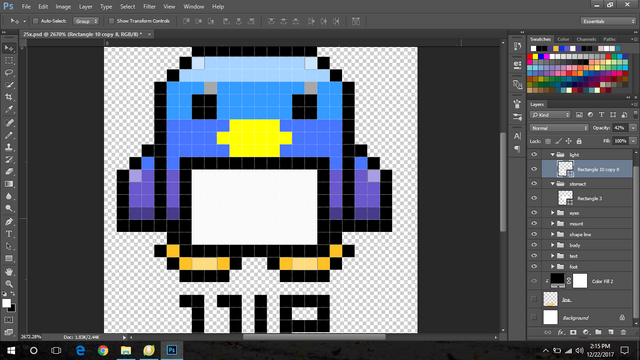
Task: Create a new group folder icon
Action: (598, 332)
